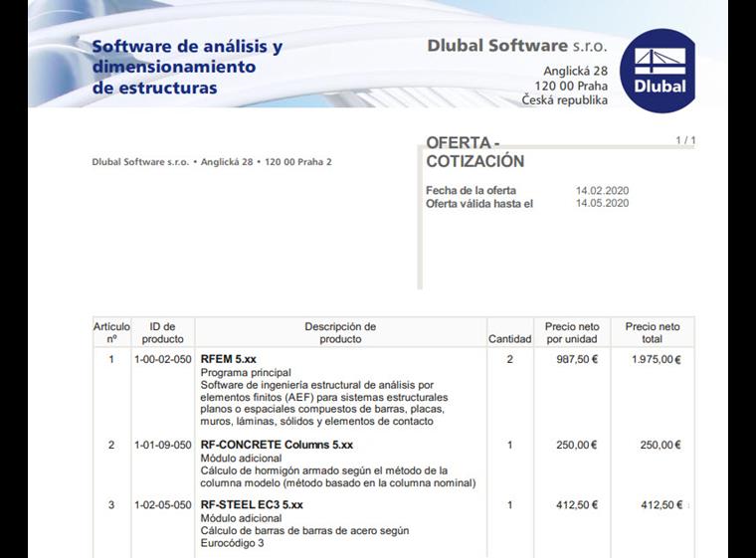Screen dimensions: 756x558
Task: Click the 'Descripción de producto' column header
Action: point(340,333)
